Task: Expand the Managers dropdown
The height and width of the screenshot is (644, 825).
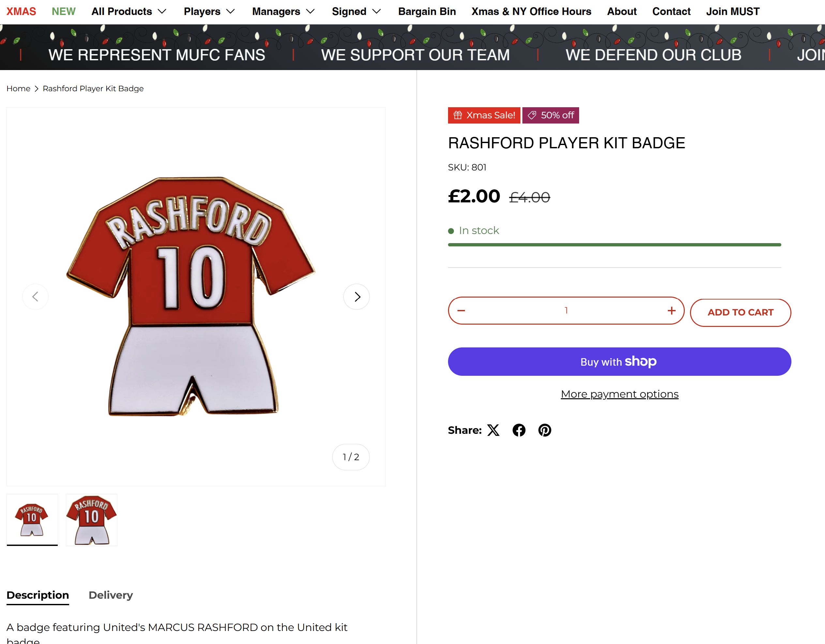Action: (x=283, y=12)
